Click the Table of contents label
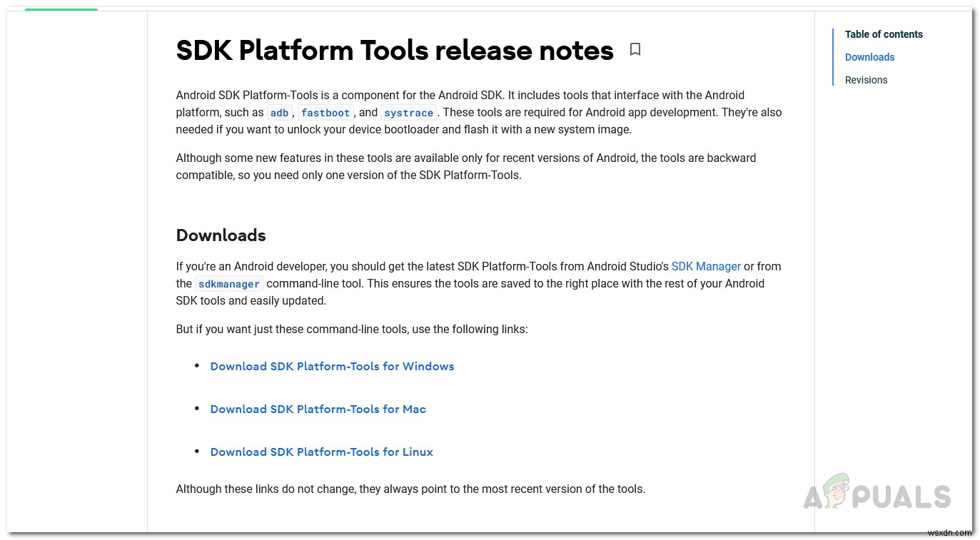The width and height of the screenshot is (980, 540). (884, 34)
